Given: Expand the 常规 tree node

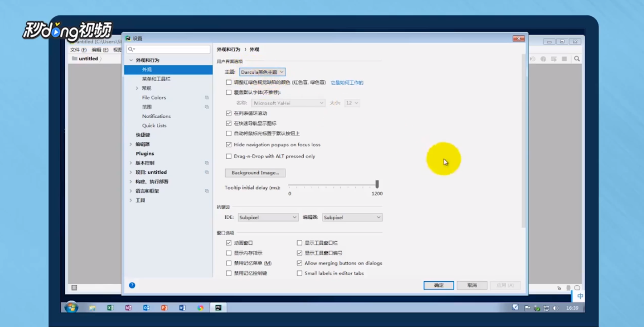Looking at the screenshot, I should click(137, 88).
